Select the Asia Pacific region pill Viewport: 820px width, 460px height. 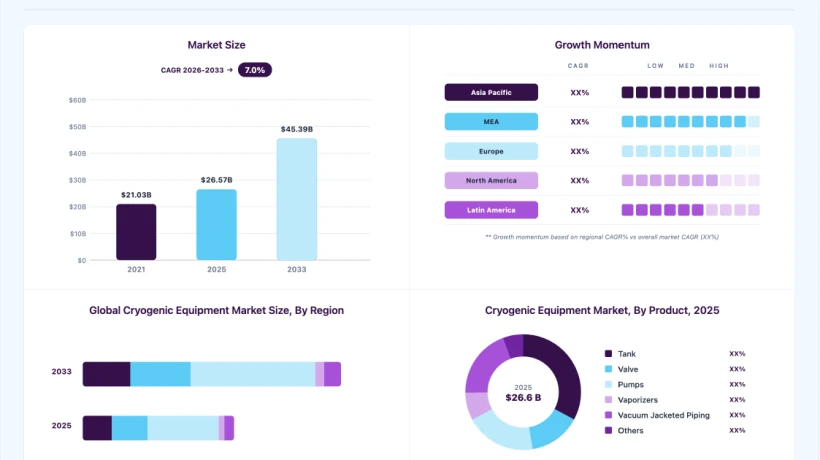(x=491, y=93)
